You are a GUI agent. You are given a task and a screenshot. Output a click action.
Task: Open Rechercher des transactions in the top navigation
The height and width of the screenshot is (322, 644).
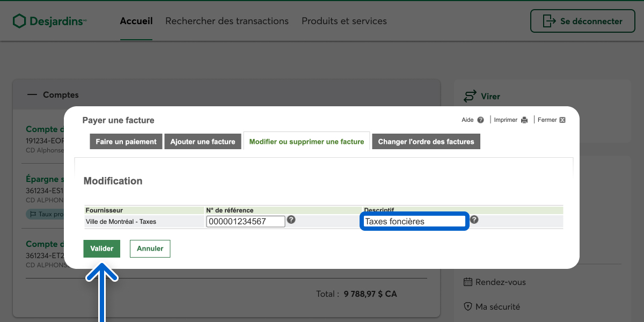click(x=227, y=21)
